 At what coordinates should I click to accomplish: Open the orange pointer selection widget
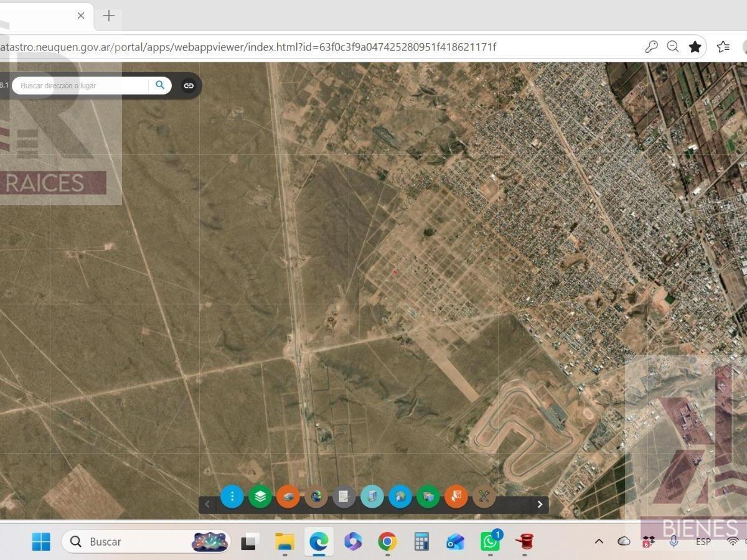click(456, 497)
